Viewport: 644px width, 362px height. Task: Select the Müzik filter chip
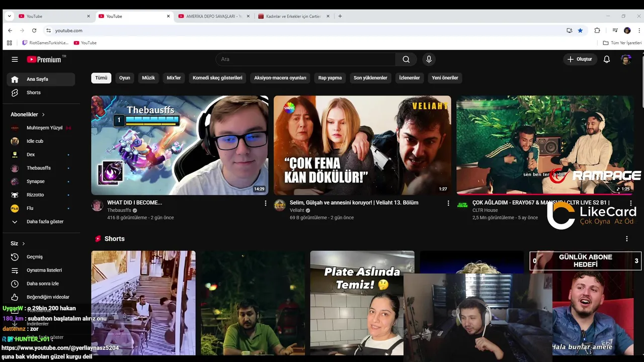(148, 78)
